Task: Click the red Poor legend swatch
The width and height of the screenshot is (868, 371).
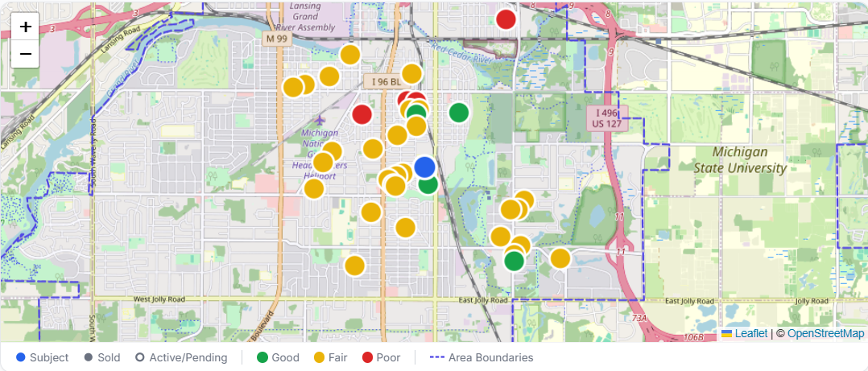Action: tap(367, 357)
